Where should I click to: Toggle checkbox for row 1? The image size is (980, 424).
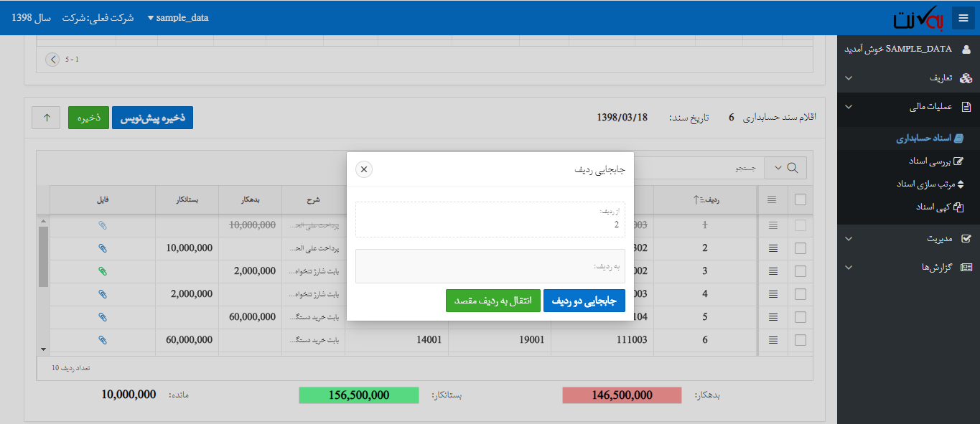pyautogui.click(x=801, y=225)
